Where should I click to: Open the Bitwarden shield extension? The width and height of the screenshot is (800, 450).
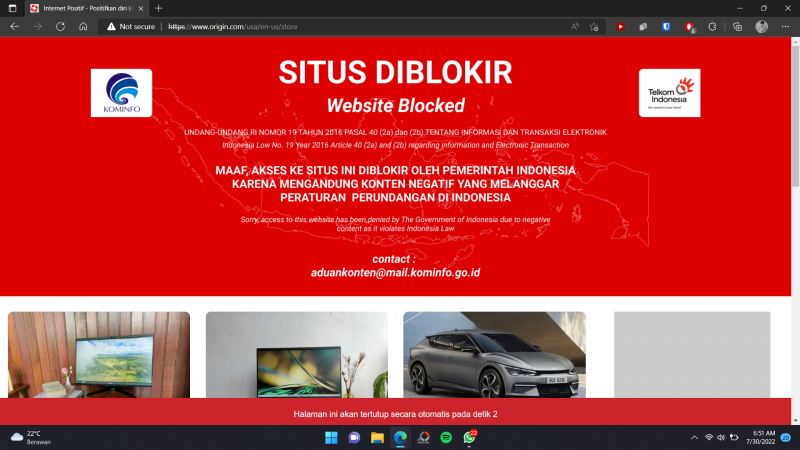(x=666, y=27)
